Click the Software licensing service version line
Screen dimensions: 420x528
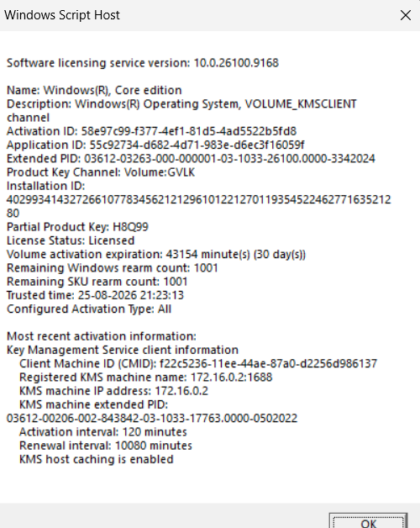[x=143, y=63]
